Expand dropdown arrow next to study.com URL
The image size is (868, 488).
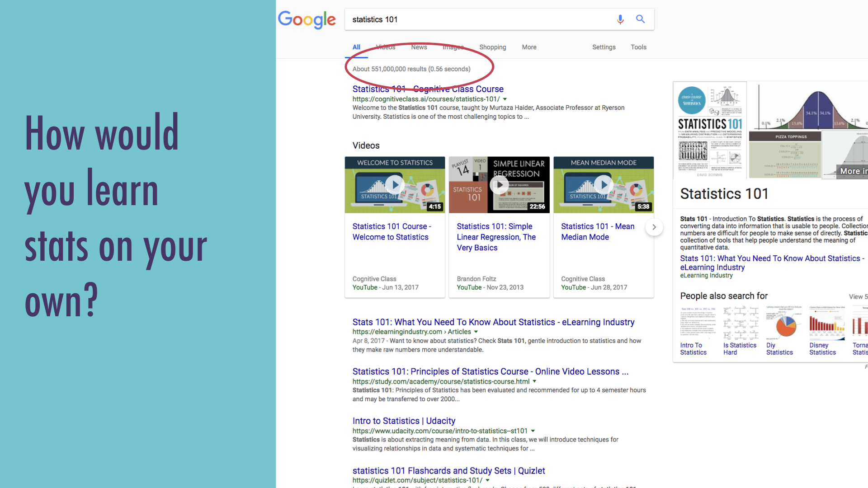[x=534, y=381]
